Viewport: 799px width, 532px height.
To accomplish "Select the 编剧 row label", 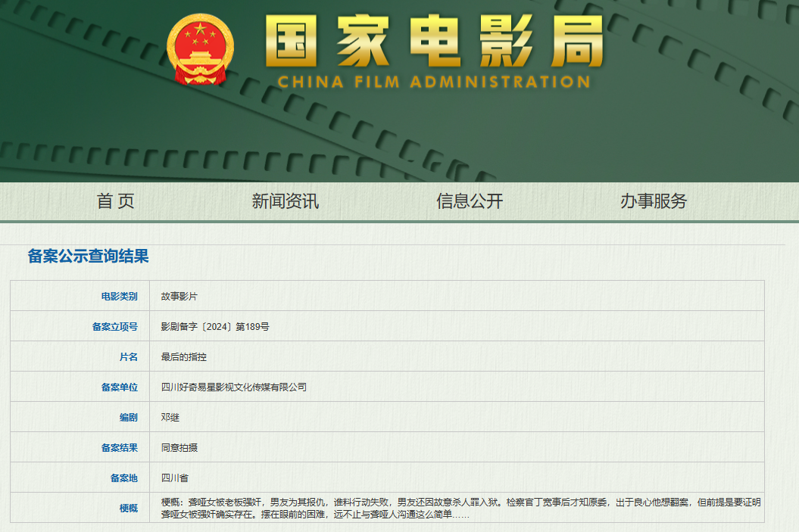I will click(129, 418).
